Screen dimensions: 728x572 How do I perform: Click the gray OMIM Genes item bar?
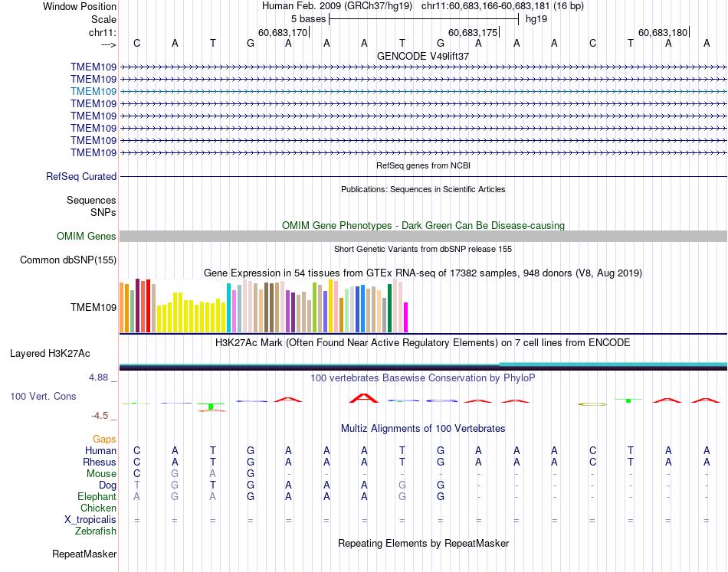point(423,236)
